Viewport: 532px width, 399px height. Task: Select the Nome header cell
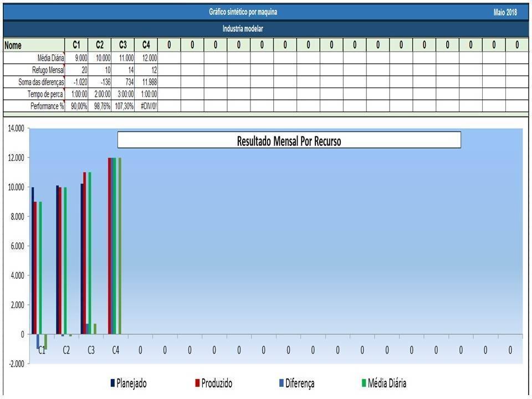coord(33,45)
